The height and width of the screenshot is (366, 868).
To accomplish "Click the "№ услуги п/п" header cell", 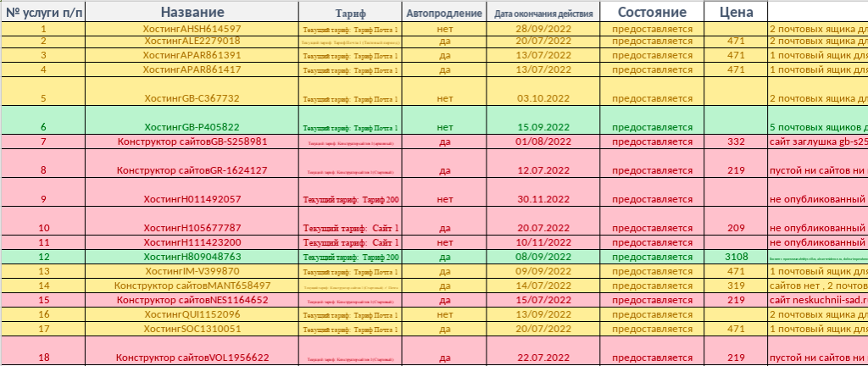I will point(43,12).
